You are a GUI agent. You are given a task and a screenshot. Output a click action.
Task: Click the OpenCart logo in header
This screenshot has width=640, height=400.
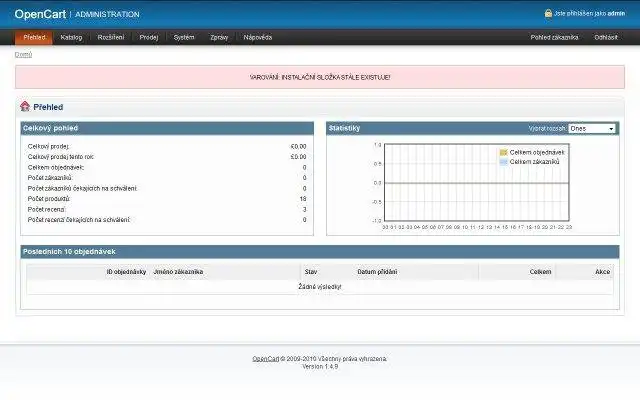[x=40, y=14]
